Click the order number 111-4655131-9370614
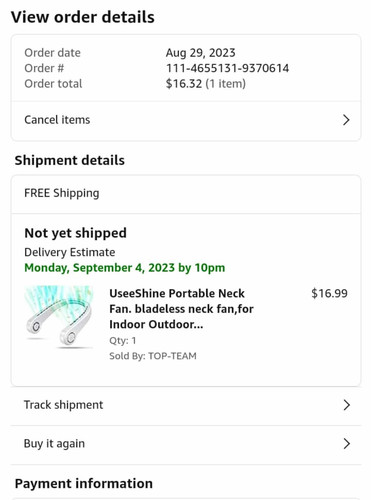Viewport: 371px width, 500px height. (x=227, y=68)
